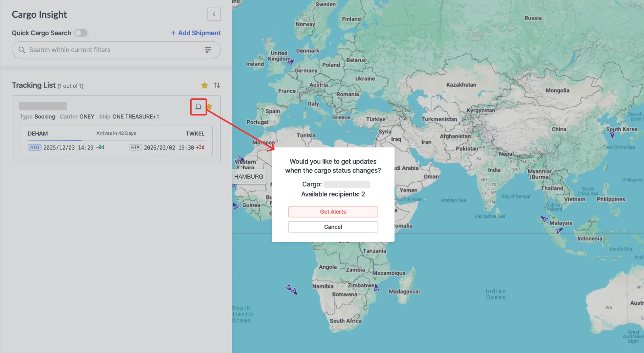Click the ship marker pair west of Namibia
Viewport: 644px width, 353px height.
291,289
